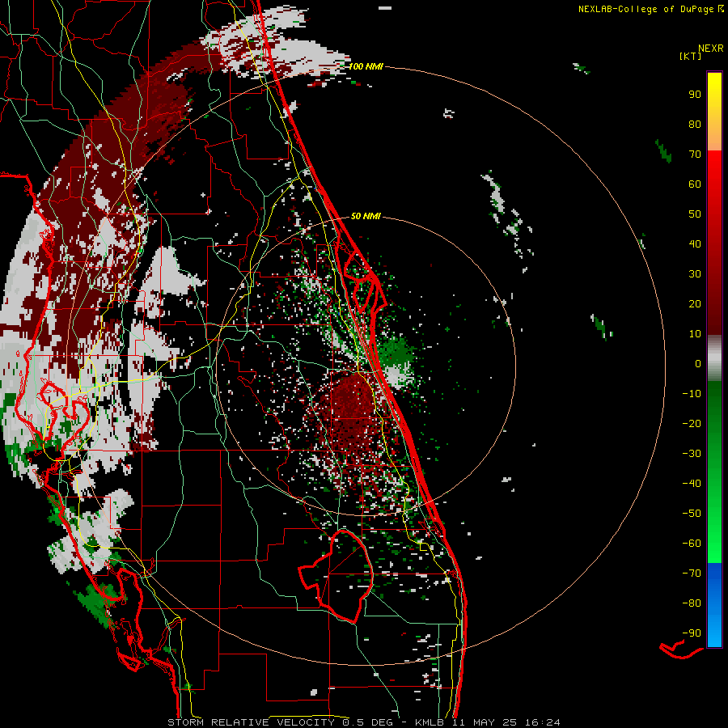The image size is (728, 728).
Task: Click the -80 value on velocity scale
Action: (x=692, y=603)
